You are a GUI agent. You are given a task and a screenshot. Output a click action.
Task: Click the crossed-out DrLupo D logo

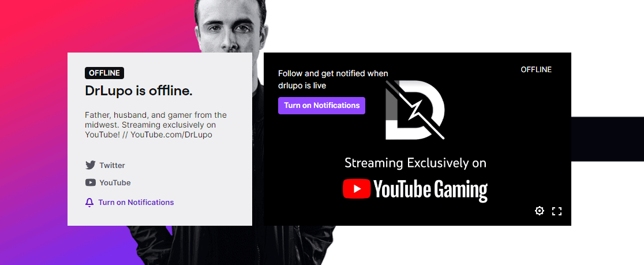[x=415, y=110]
